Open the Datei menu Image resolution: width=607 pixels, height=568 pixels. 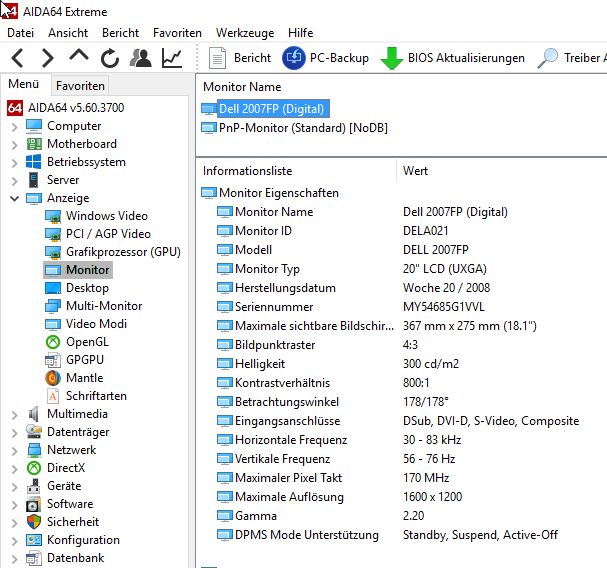coord(21,33)
